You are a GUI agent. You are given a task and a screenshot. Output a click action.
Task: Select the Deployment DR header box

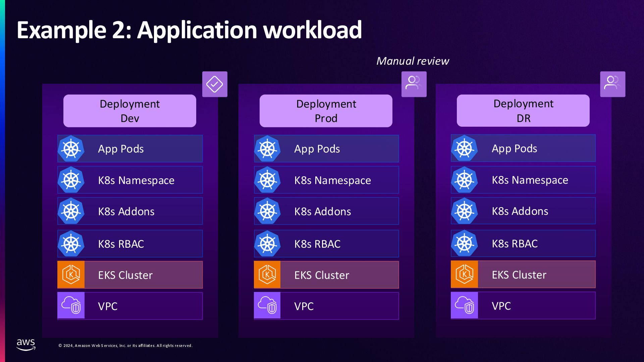523,110
